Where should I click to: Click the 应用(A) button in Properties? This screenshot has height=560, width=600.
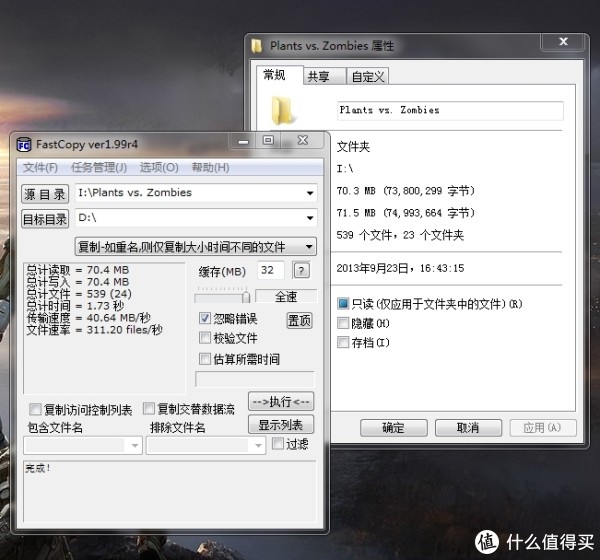point(543,428)
